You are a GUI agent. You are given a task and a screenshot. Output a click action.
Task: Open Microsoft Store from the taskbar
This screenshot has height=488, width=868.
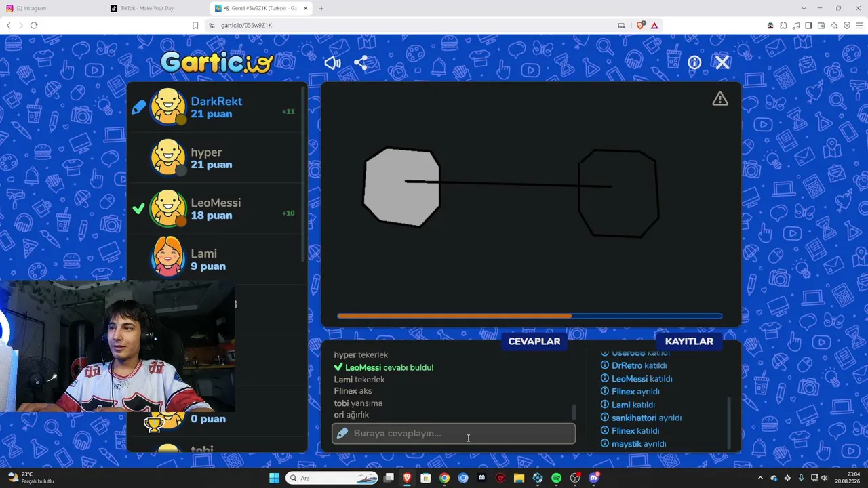426,478
